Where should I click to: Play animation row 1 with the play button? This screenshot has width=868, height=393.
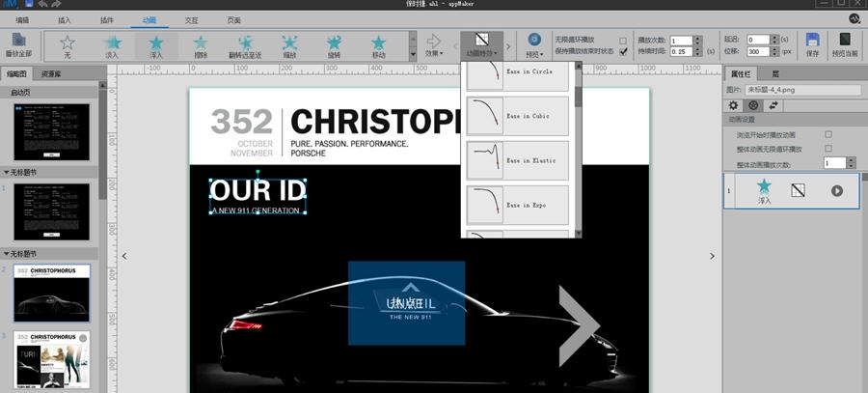(836, 190)
